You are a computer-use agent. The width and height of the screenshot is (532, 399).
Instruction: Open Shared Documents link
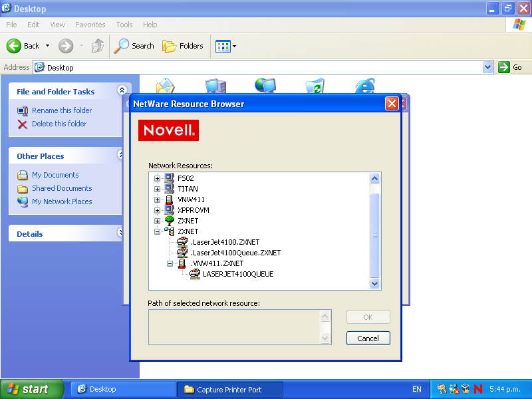pyautogui.click(x=62, y=188)
